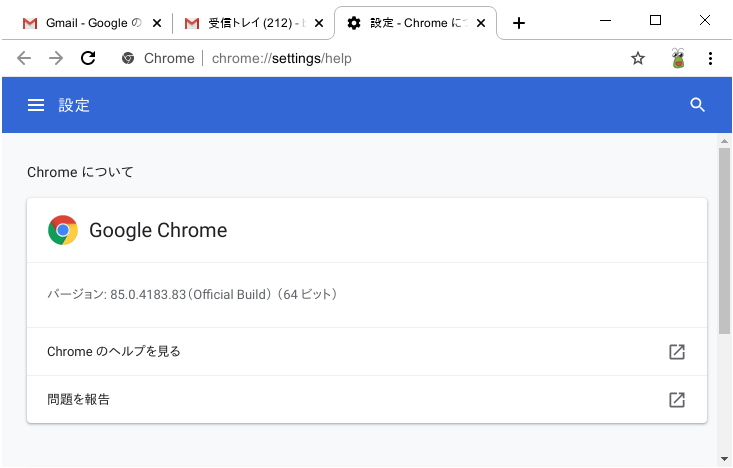This screenshot has width=733, height=468.
Task: Go back using the browser back arrow
Action: point(24,58)
